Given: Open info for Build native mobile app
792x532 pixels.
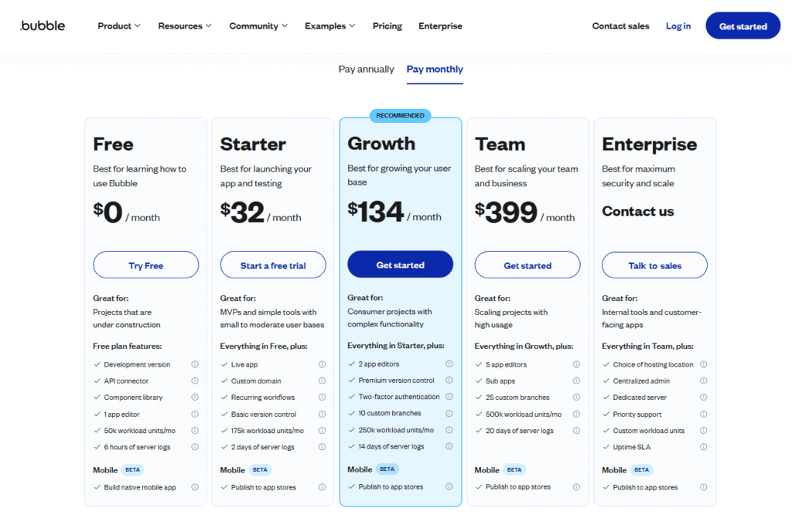Looking at the screenshot, I should (195, 487).
